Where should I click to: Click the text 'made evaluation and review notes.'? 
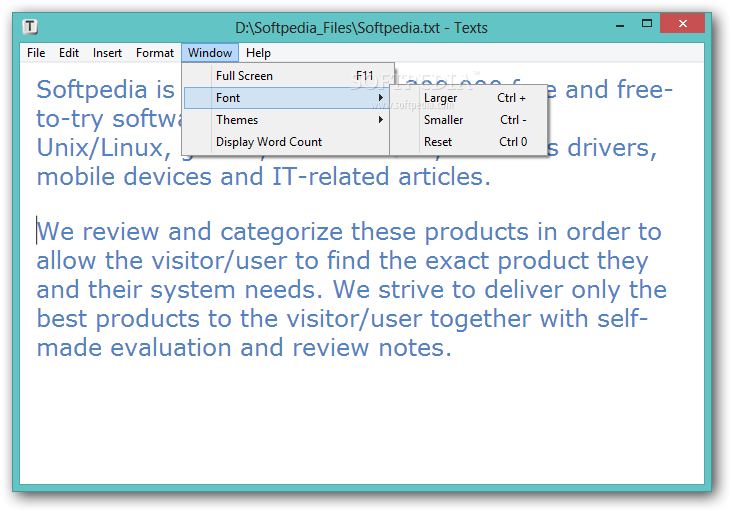[244, 348]
